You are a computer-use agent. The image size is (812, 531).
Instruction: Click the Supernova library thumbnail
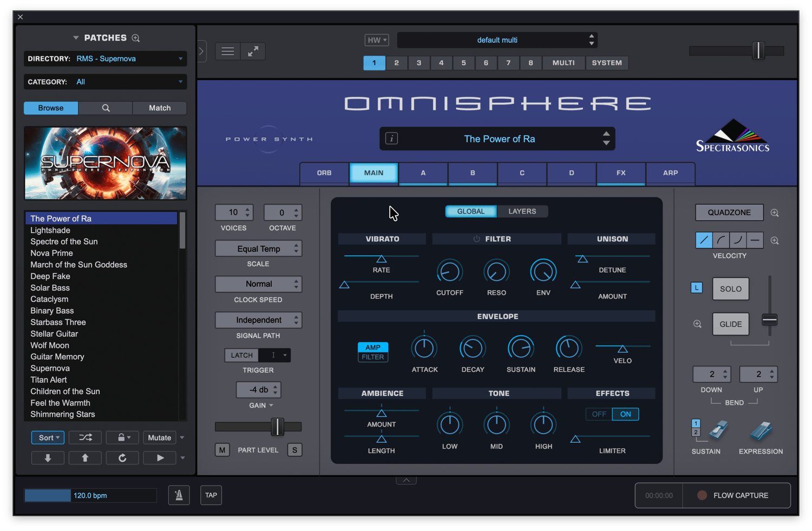[x=106, y=163]
